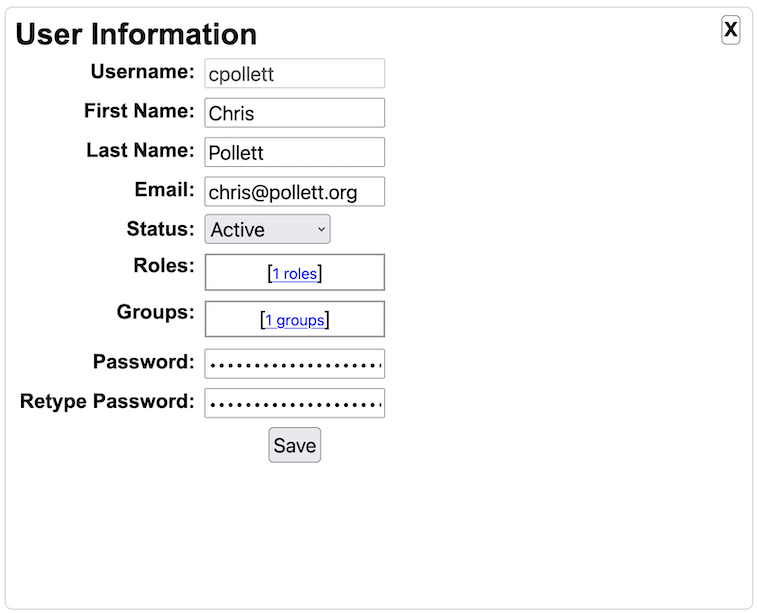
Task: Select the Last Name field with Pollett
Action: [x=294, y=152]
